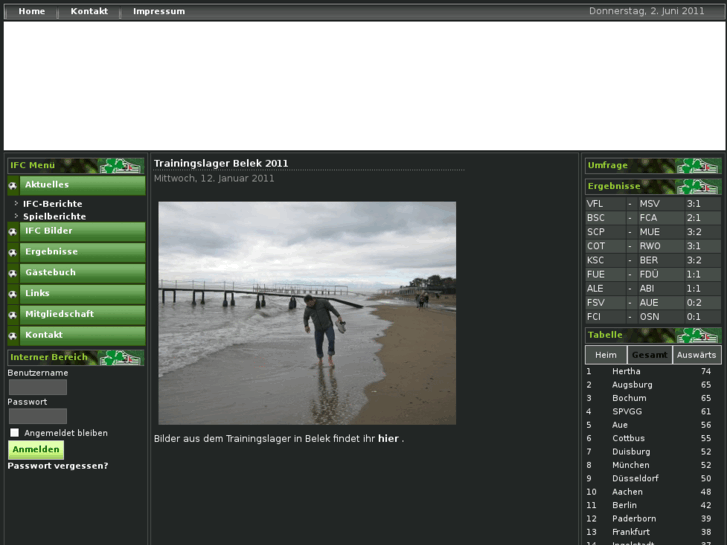Click the FUE - FDÜ 1:1 result row

[653, 275]
